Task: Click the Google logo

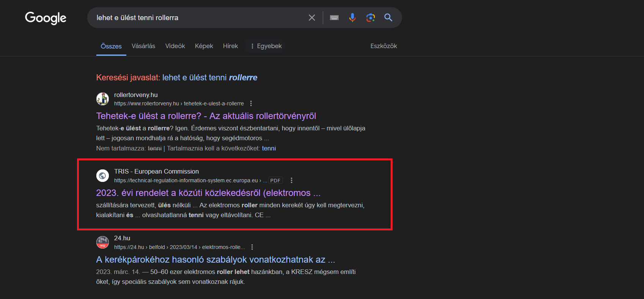Action: pyautogui.click(x=46, y=17)
